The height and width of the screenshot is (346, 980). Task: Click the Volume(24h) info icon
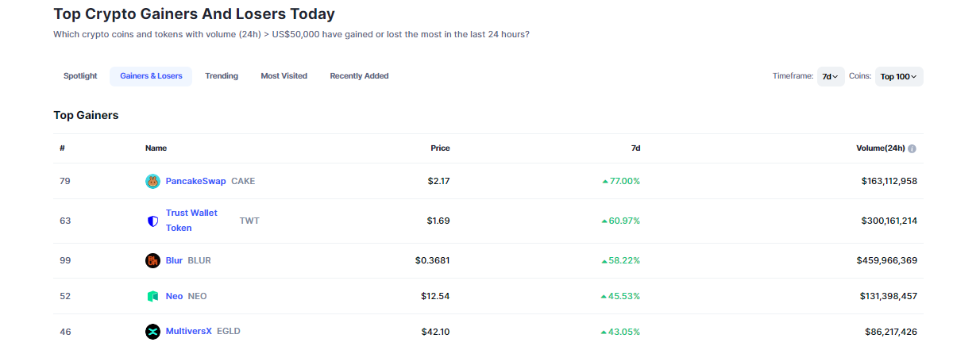pos(912,148)
